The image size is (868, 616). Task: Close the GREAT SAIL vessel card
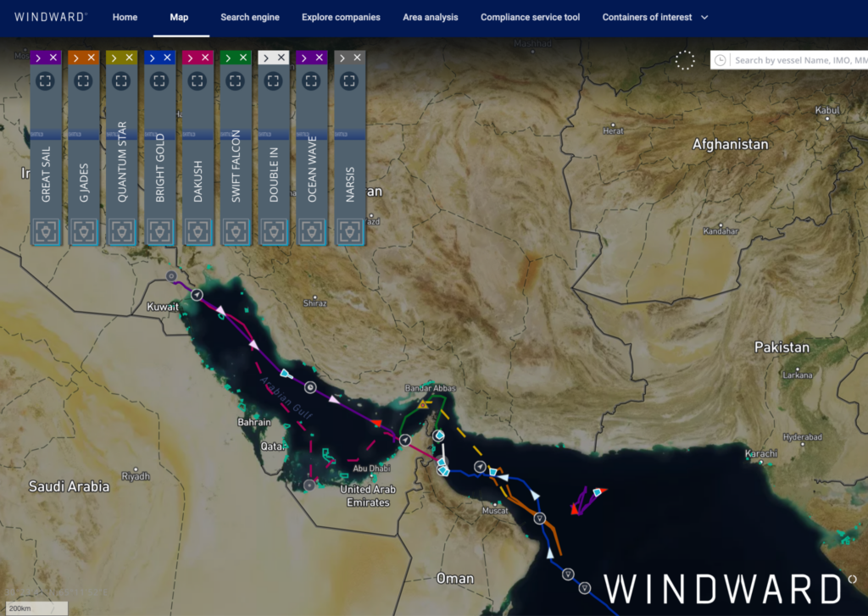point(53,58)
